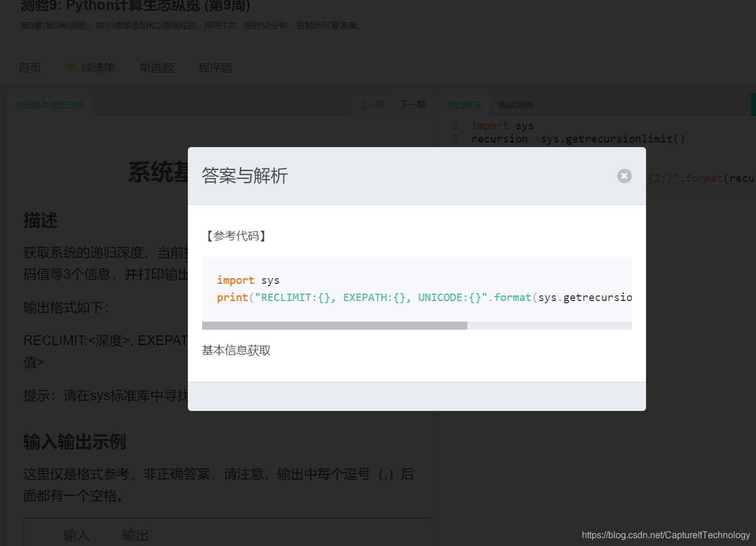This screenshot has width=756, height=546.
Task: Open the 单选题 section
Action: (156, 67)
